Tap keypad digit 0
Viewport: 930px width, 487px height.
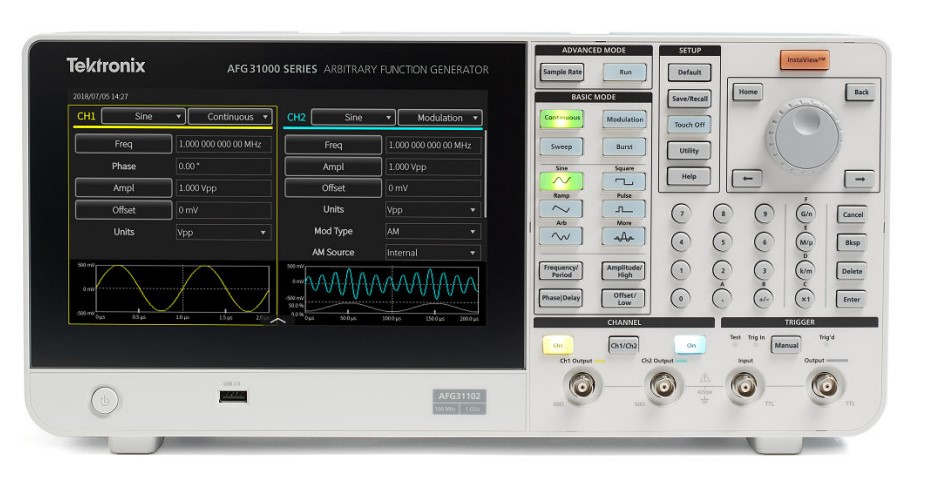pyautogui.click(x=681, y=298)
